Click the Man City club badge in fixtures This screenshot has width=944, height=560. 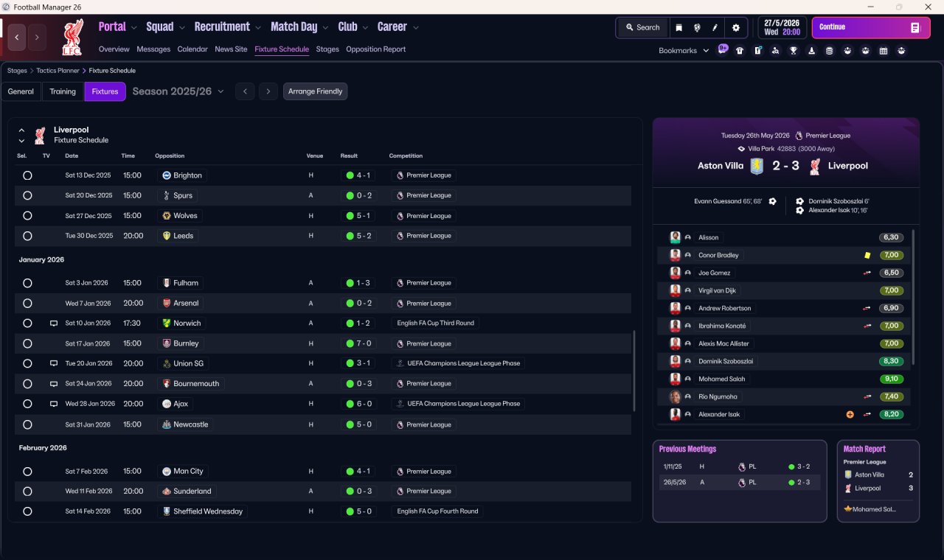point(167,471)
